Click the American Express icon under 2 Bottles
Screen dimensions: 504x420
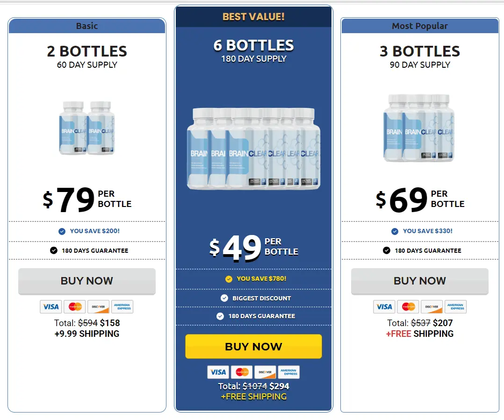pyautogui.click(x=122, y=306)
